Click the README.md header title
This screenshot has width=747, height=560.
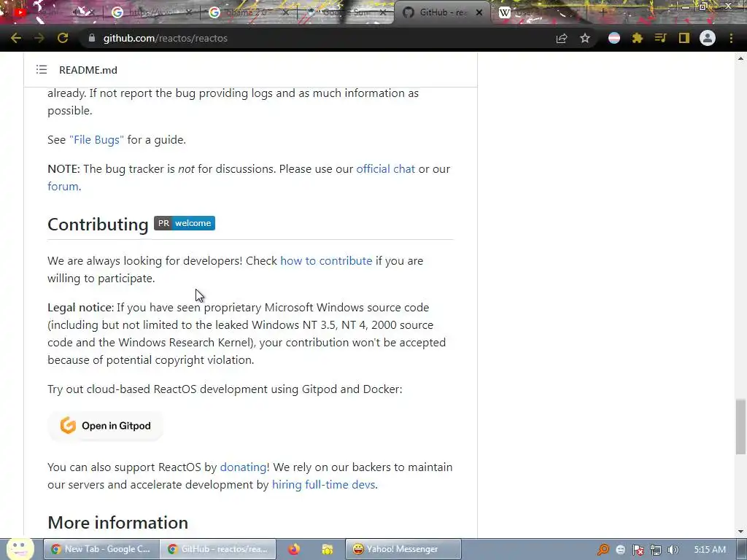point(88,70)
